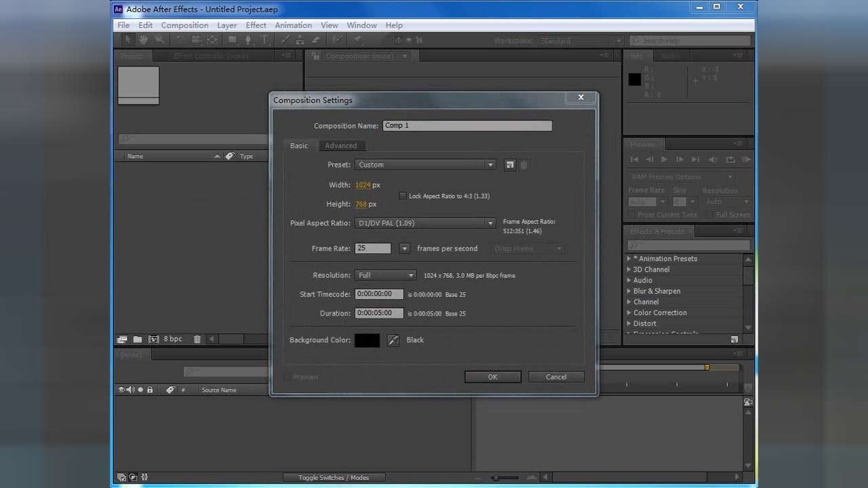Select the Brush tool
Image resolution: width=868 pixels, height=488 pixels.
285,40
